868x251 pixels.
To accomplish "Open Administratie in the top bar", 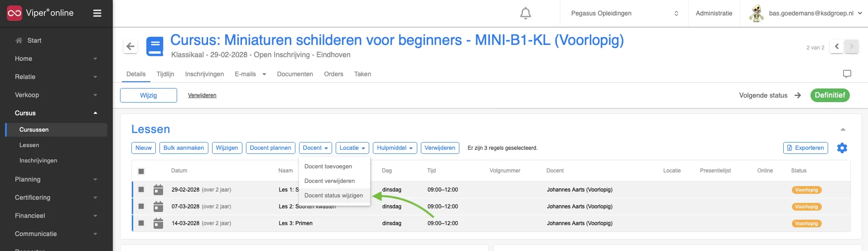I will (x=714, y=13).
